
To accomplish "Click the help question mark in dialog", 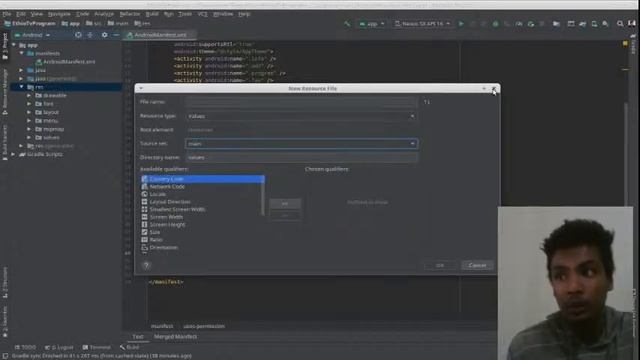I will click(x=146, y=265).
